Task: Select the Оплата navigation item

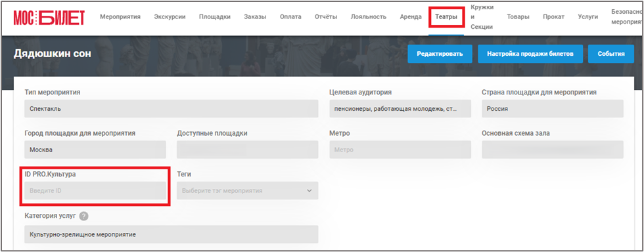Action: click(x=290, y=17)
